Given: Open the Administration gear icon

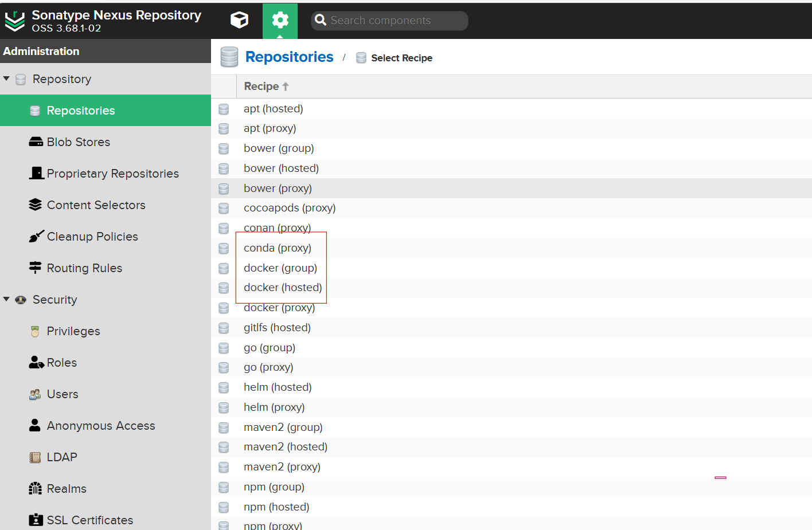Looking at the screenshot, I should pyautogui.click(x=280, y=21).
